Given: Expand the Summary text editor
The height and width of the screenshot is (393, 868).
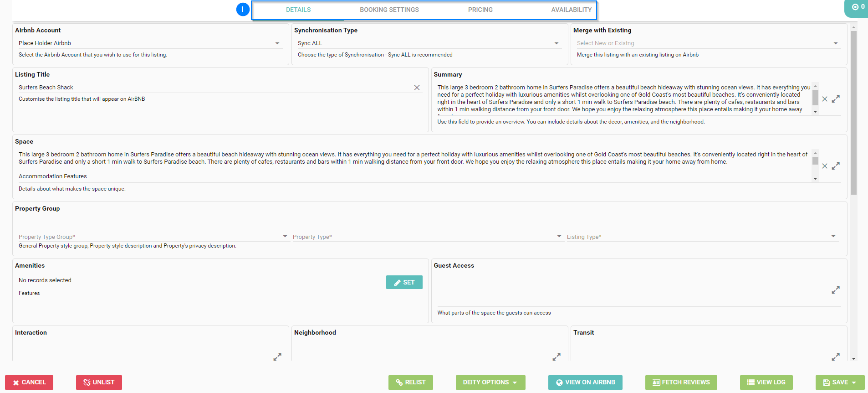Looking at the screenshot, I should click(836, 99).
